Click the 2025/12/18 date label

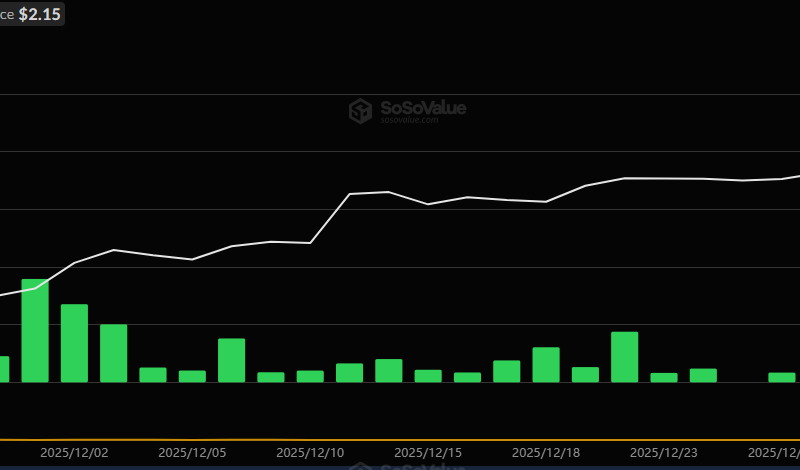pos(546,453)
